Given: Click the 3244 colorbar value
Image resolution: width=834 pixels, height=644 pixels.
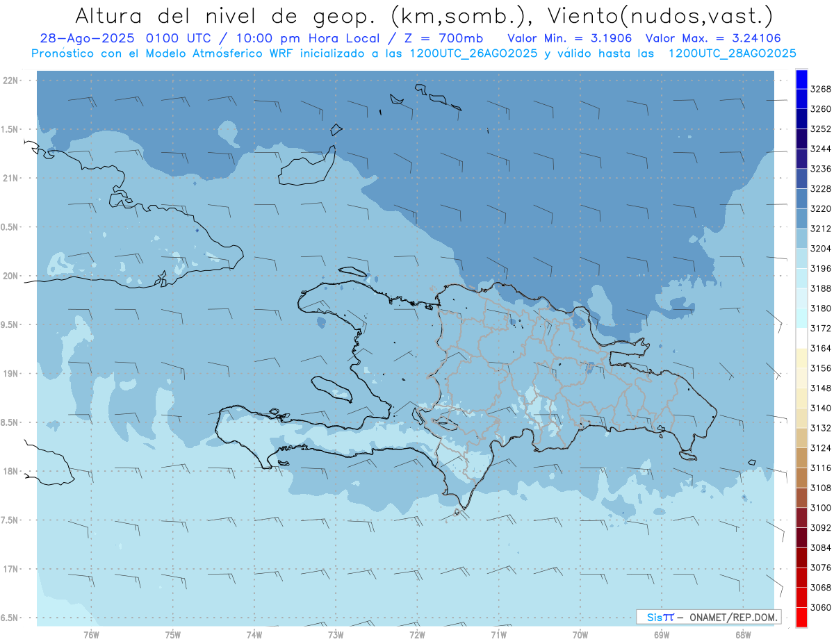Looking at the screenshot, I should 821,149.
